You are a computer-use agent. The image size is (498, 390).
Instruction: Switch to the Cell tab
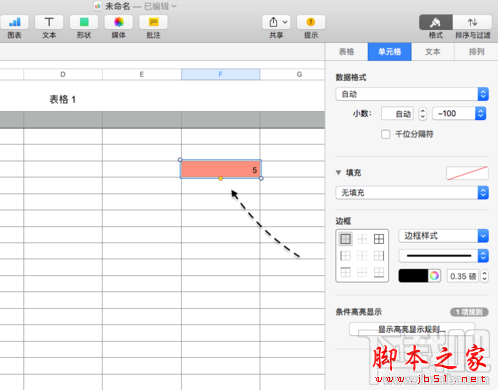coord(389,52)
